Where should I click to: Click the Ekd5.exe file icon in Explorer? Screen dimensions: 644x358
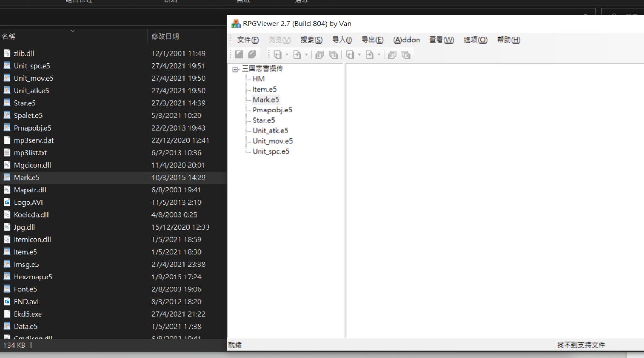click(x=7, y=314)
